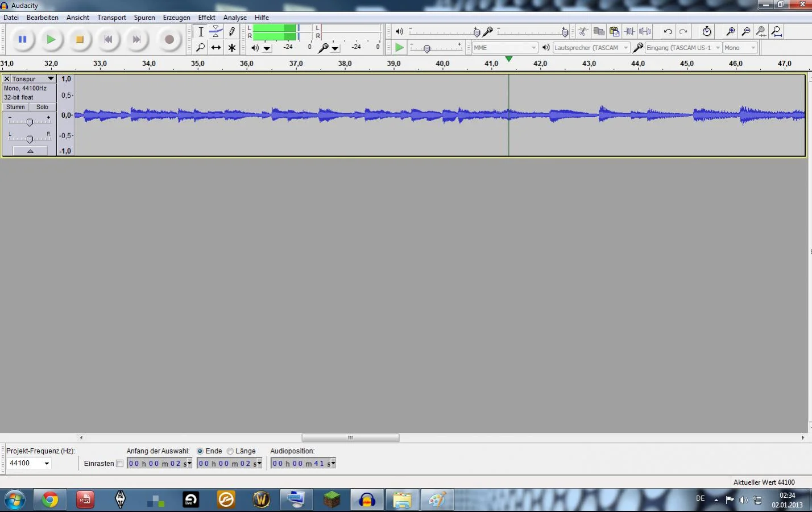Fit project in window zoom icon
812x512 pixels.
(776, 32)
